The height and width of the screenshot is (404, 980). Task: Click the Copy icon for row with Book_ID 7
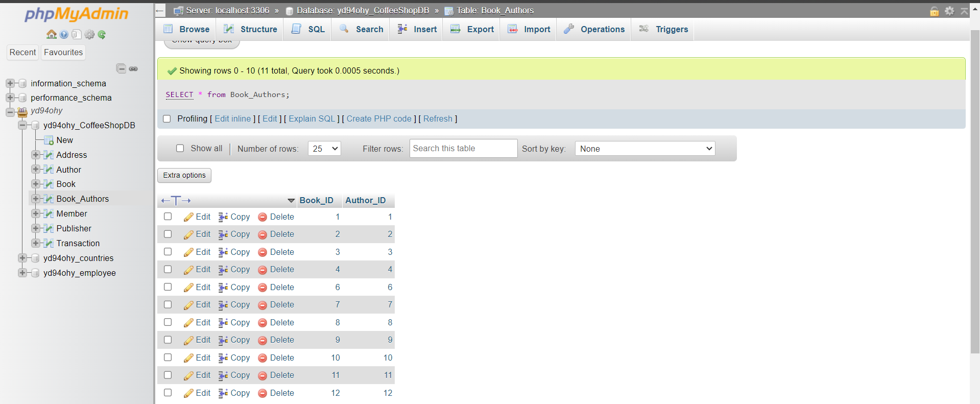point(223,305)
